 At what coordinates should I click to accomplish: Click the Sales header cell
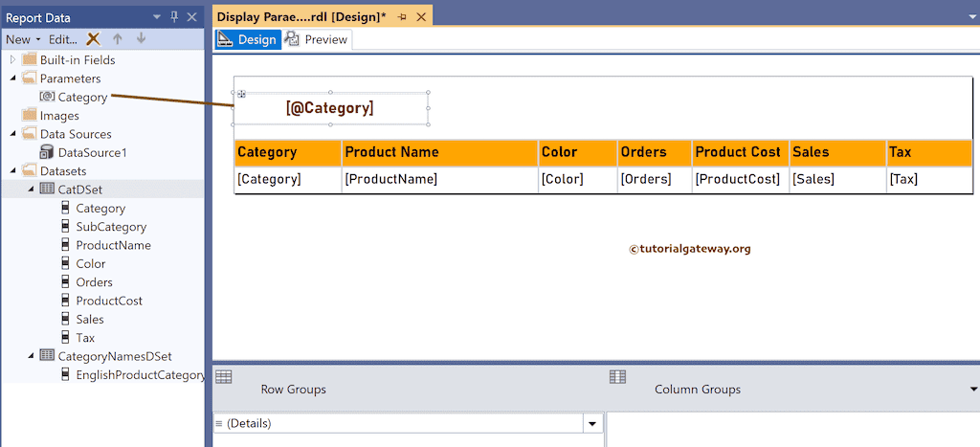click(838, 152)
